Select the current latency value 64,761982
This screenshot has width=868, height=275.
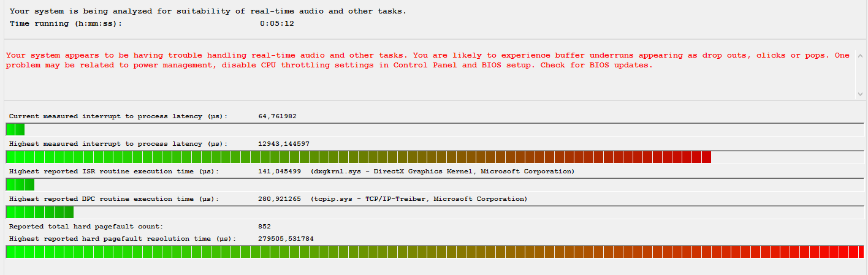pos(278,116)
